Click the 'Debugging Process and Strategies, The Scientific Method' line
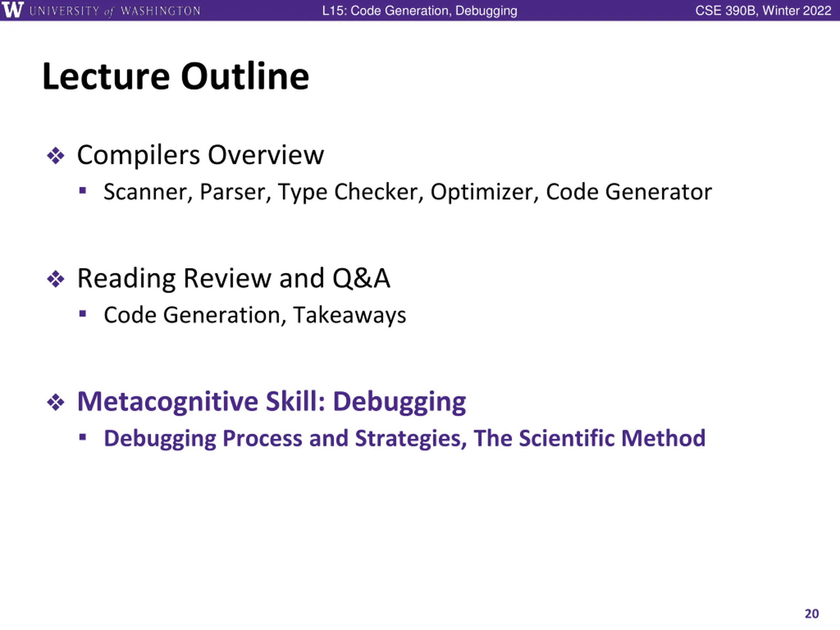 click(x=405, y=439)
